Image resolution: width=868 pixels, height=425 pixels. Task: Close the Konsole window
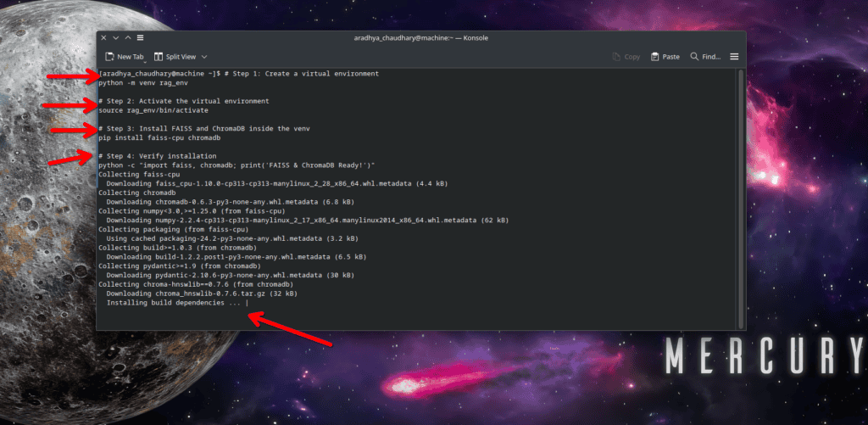(103, 37)
